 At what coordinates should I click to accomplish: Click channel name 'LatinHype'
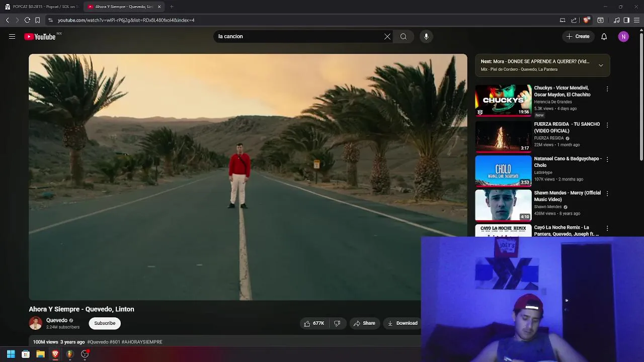pos(543,172)
